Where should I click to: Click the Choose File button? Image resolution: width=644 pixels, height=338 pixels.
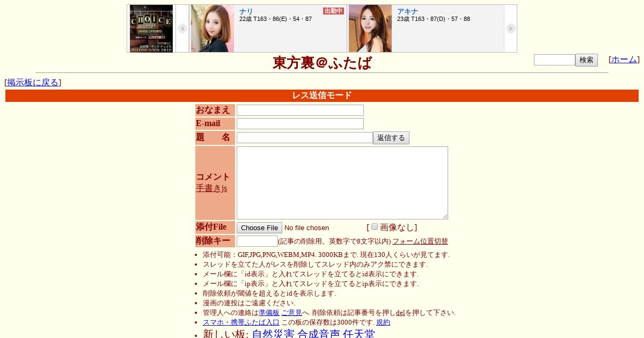point(259,227)
